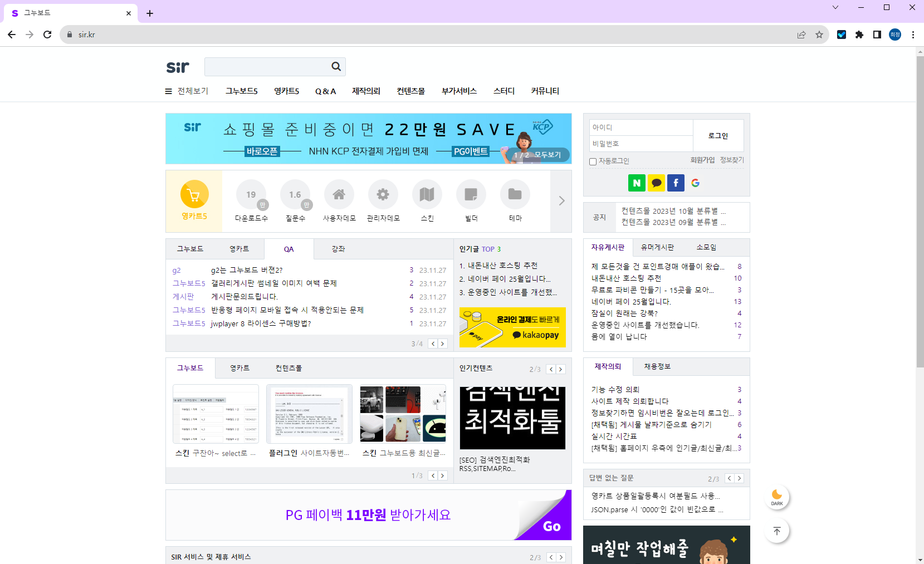
Task: Click the search magnifier icon
Action: click(336, 66)
